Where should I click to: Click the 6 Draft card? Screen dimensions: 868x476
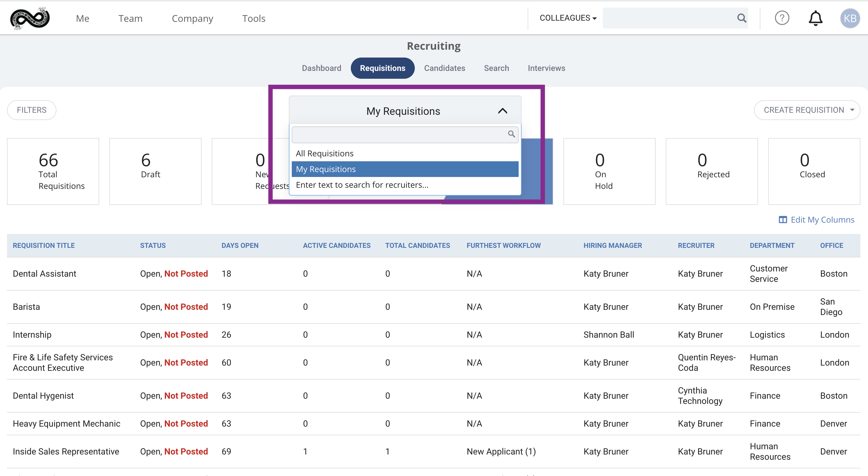(x=155, y=171)
